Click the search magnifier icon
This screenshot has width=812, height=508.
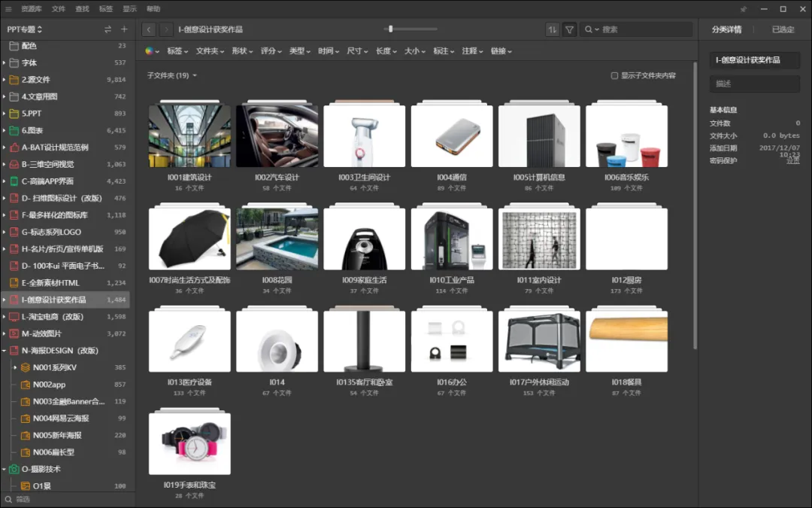click(x=589, y=29)
